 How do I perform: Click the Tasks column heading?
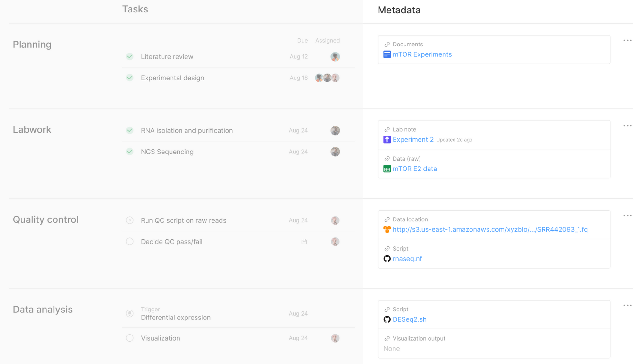click(135, 9)
